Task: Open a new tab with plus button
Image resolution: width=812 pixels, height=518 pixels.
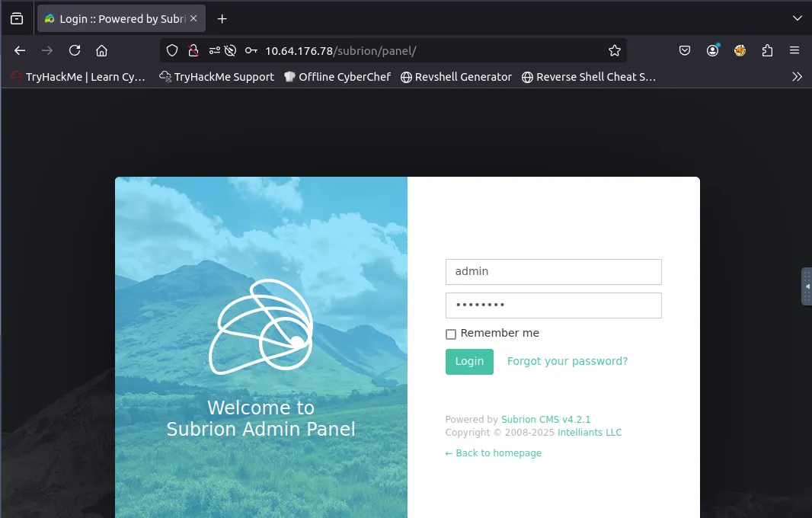Action: (x=222, y=18)
